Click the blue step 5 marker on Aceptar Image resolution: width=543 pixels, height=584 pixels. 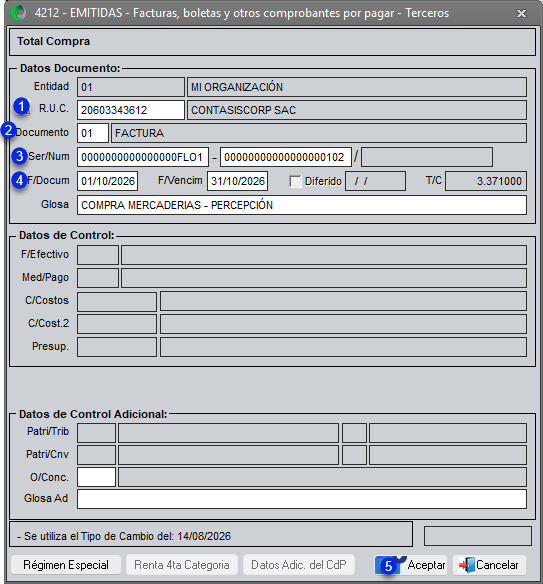click(x=388, y=566)
